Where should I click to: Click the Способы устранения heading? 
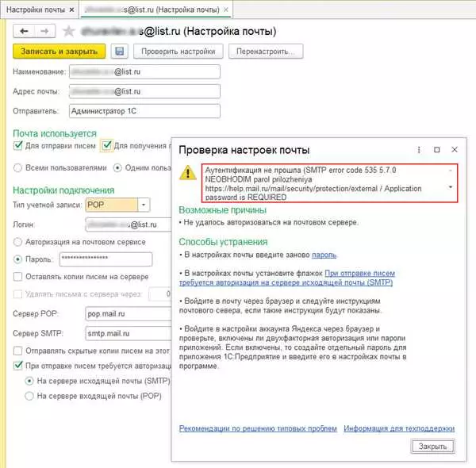(x=223, y=242)
